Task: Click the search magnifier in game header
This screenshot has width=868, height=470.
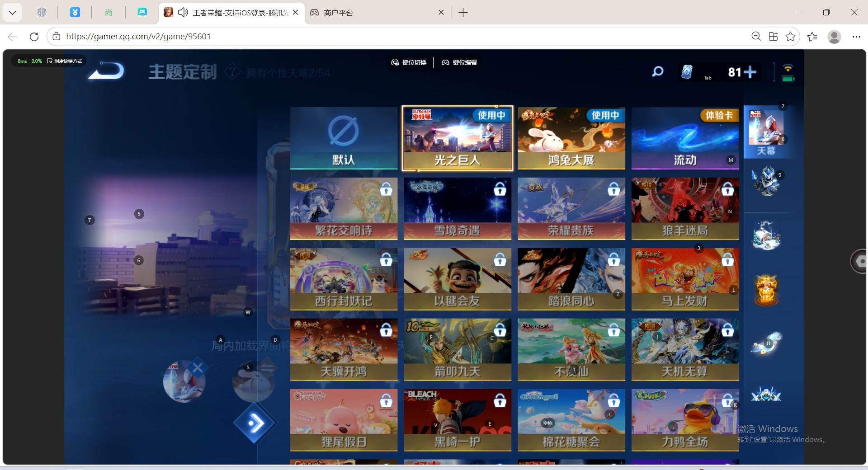Action: pos(658,71)
